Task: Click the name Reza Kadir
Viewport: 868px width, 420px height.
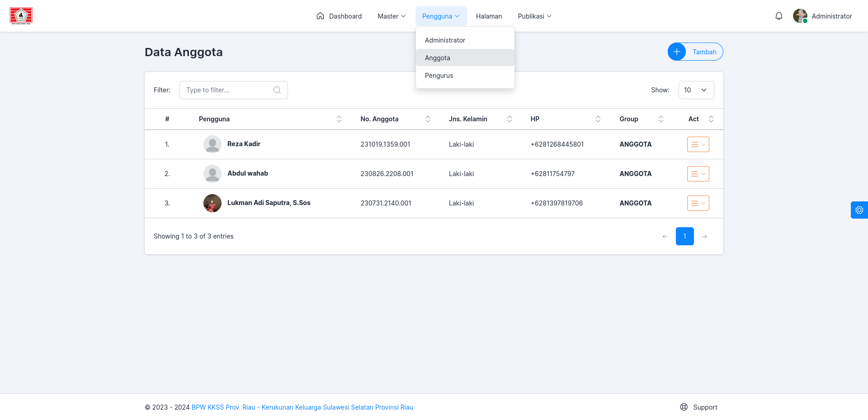Action: tap(244, 144)
